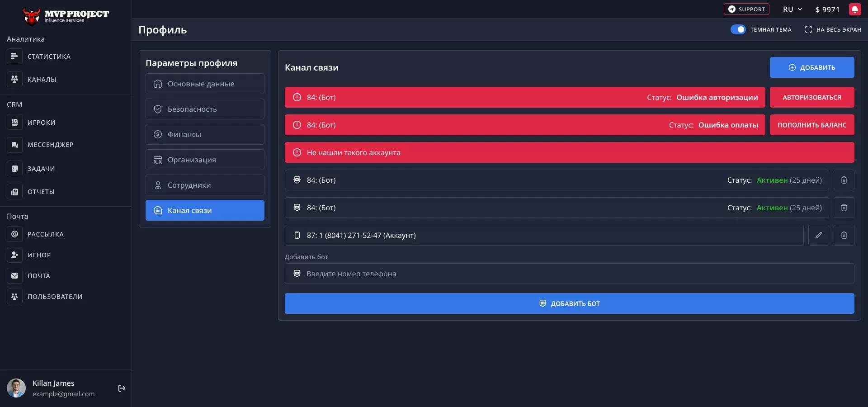Click the red notification bell icon

coord(854,9)
